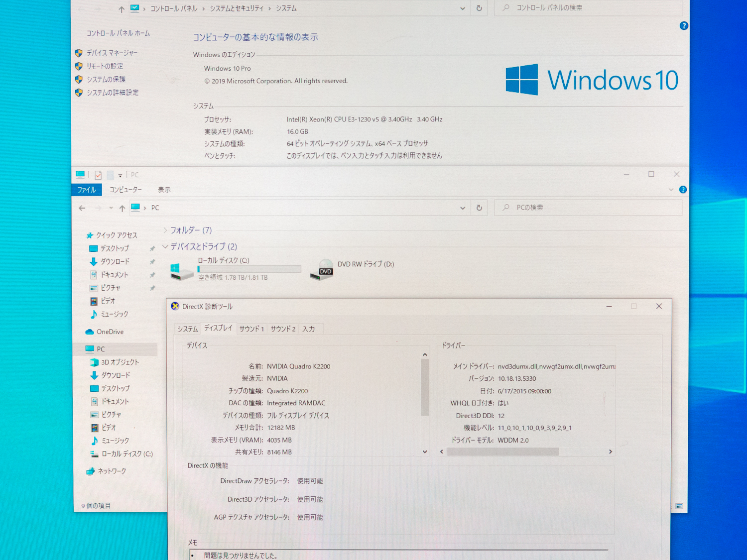This screenshot has height=560, width=747.
Task: Go up one level in Control Panel
Action: point(121,9)
